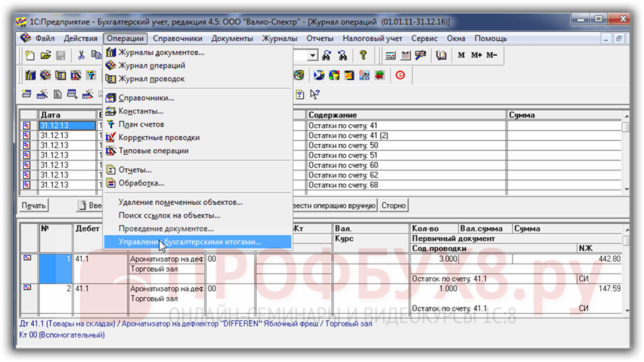Open the Сервис menu
The image size is (644, 362).
point(424,38)
